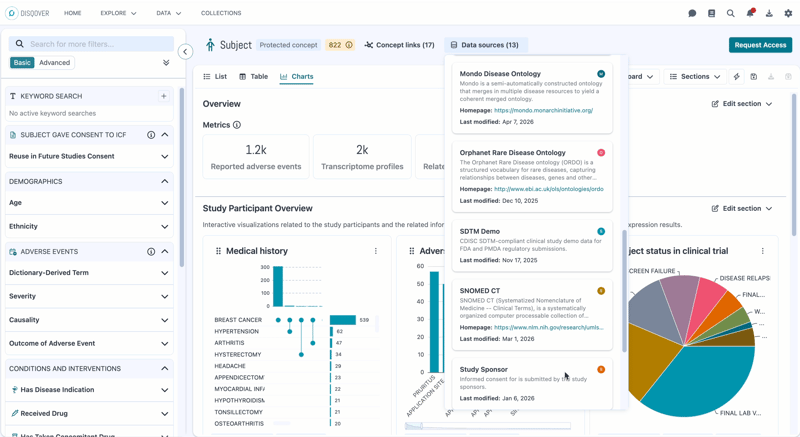
Task: Collapse the filter sidebar with arrow button
Action: (x=185, y=52)
